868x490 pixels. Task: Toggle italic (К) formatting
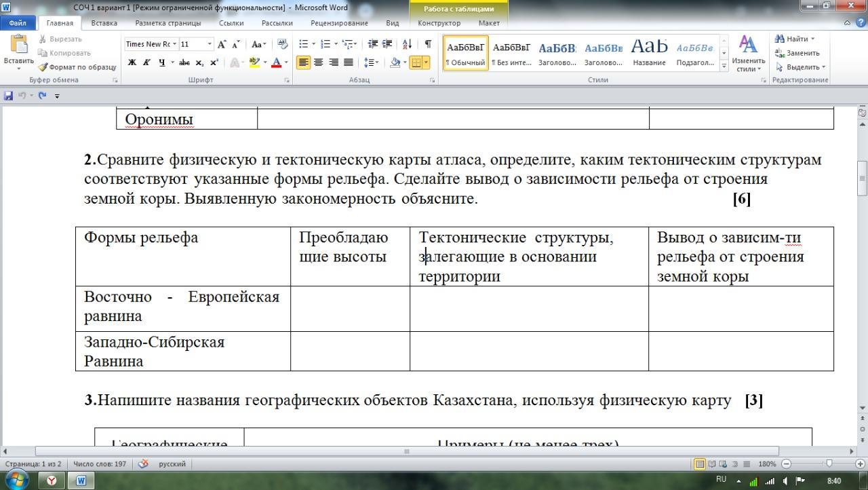click(x=146, y=62)
